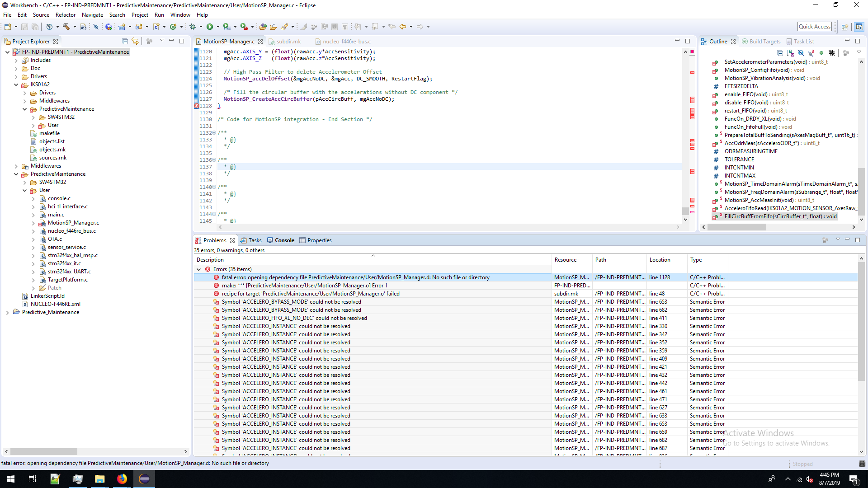868x488 pixels.
Task: Toggle Hide Static Members in Outline
Action: tap(811, 53)
